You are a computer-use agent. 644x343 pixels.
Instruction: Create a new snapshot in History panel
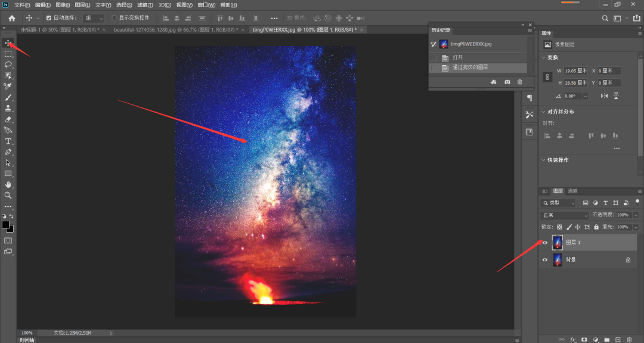pos(507,82)
